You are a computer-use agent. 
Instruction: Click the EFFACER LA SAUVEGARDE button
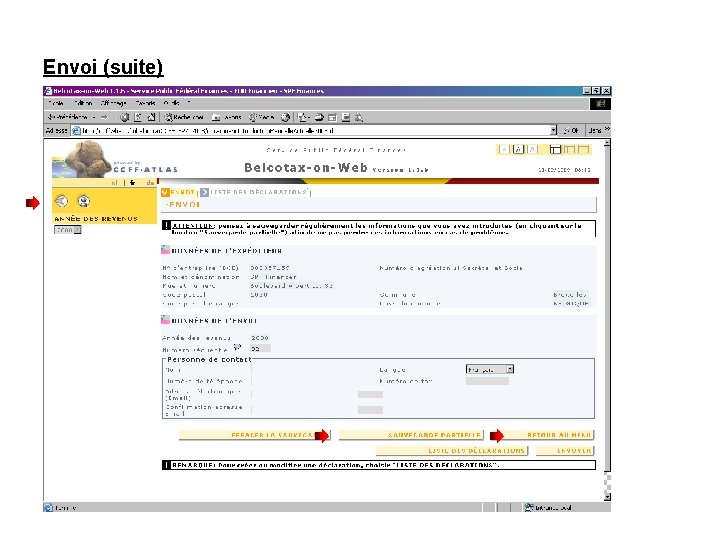[254, 435]
